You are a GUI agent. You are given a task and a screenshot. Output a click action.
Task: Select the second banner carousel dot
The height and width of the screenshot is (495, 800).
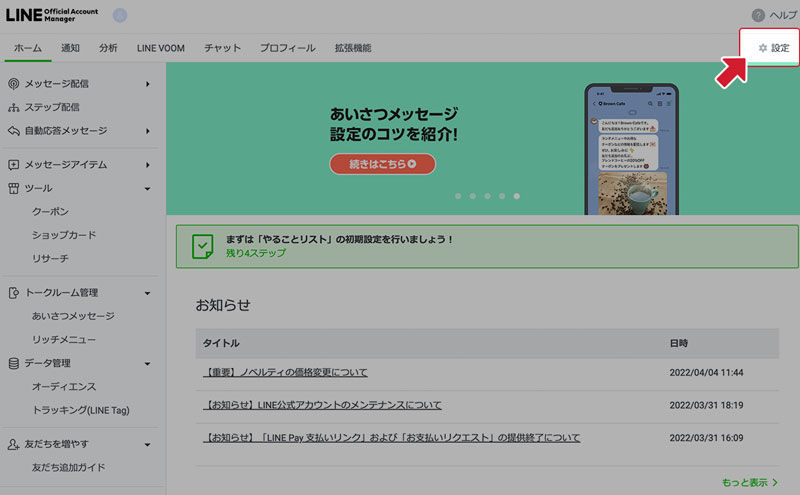tap(473, 196)
